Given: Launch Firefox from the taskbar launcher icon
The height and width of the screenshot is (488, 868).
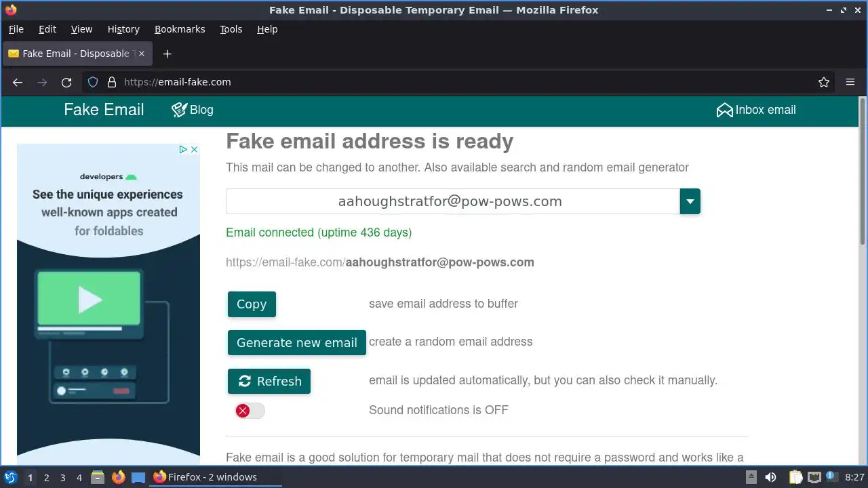Looking at the screenshot, I should coord(118,477).
